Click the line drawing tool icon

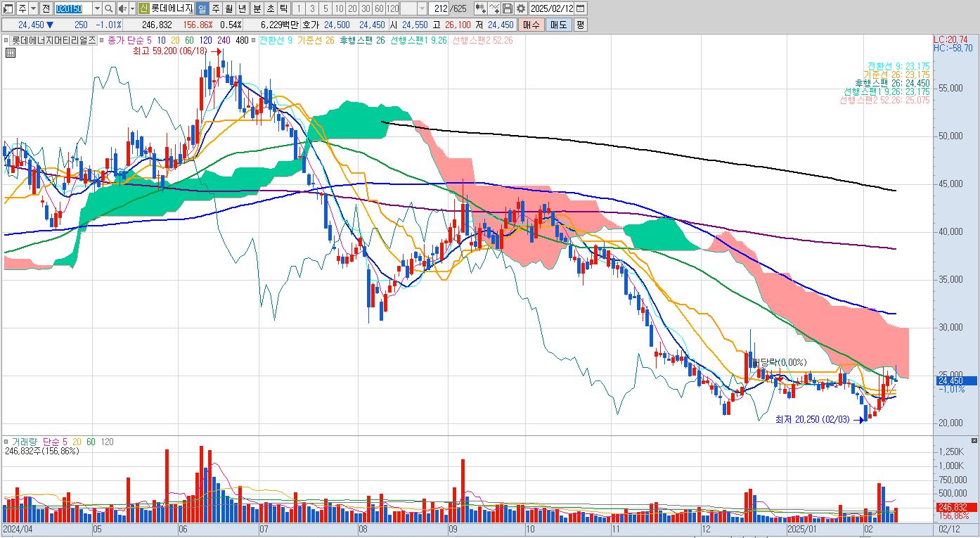click(494, 8)
